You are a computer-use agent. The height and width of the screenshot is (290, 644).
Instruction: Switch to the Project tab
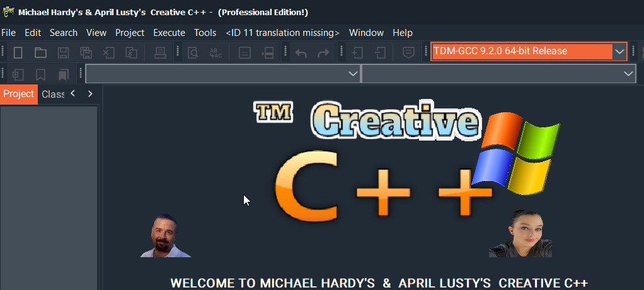click(x=19, y=94)
